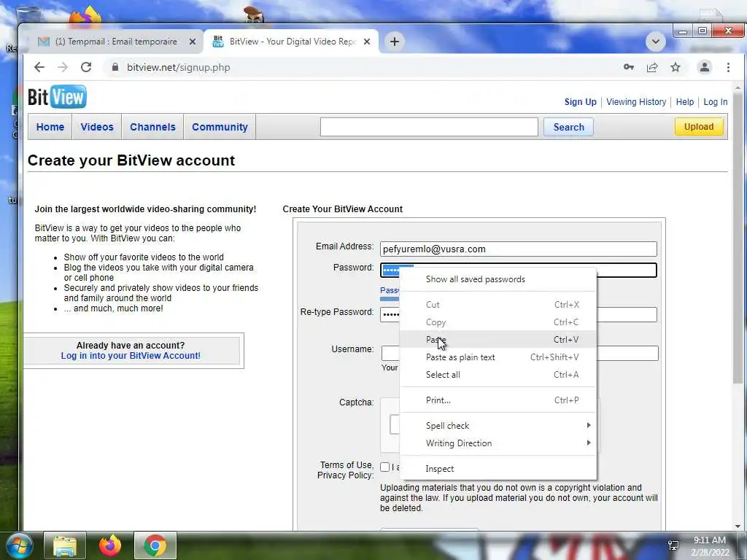Reload the BitView signup page
This screenshot has height=560, width=747.
click(x=86, y=67)
